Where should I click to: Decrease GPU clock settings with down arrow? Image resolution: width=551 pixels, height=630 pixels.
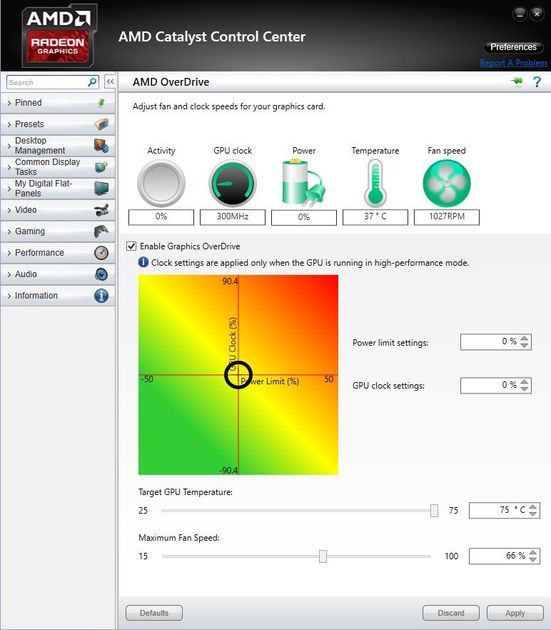click(x=524, y=389)
